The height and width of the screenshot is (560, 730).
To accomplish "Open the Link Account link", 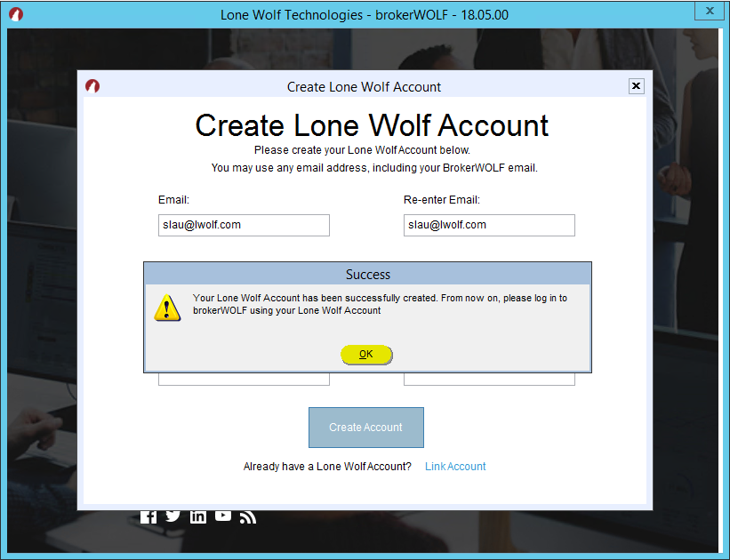I will pos(454,466).
